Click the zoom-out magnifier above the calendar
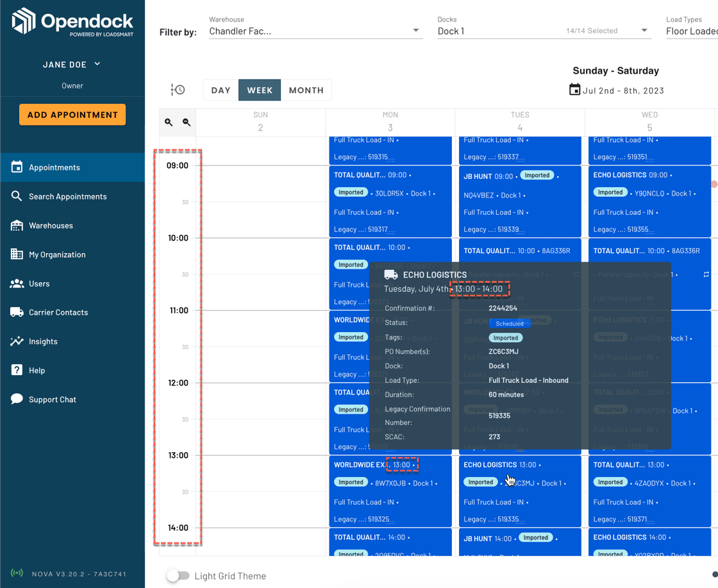 click(x=185, y=121)
